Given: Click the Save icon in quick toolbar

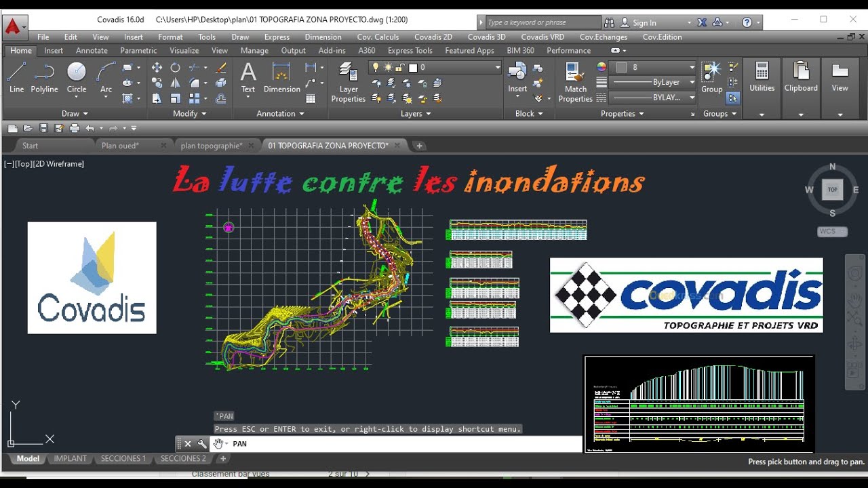Looking at the screenshot, I should click(43, 128).
